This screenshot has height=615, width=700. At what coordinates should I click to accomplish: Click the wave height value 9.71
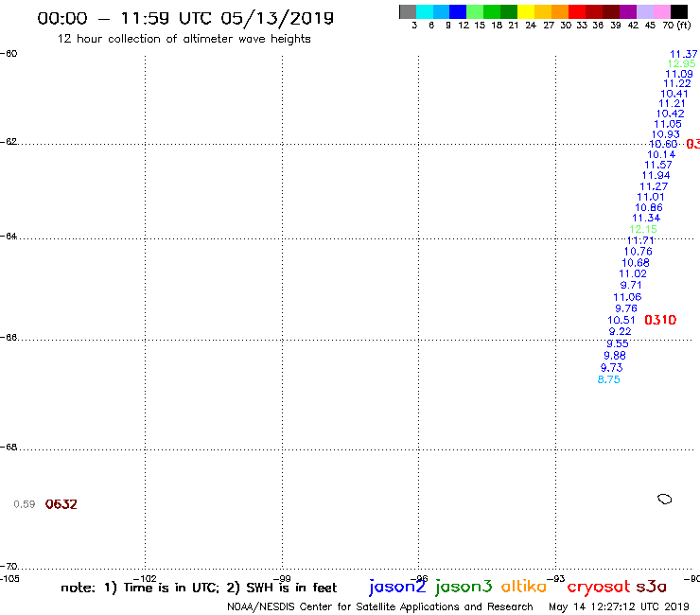click(631, 285)
